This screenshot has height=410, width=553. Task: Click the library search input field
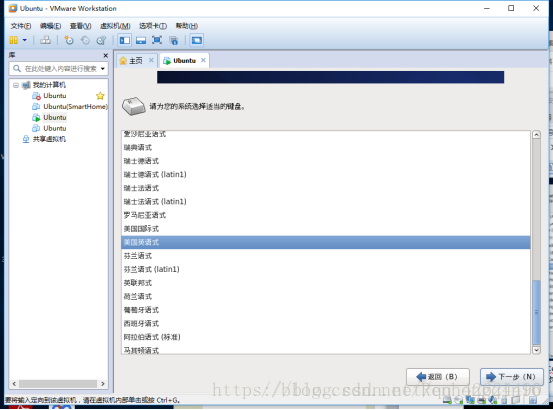point(60,68)
